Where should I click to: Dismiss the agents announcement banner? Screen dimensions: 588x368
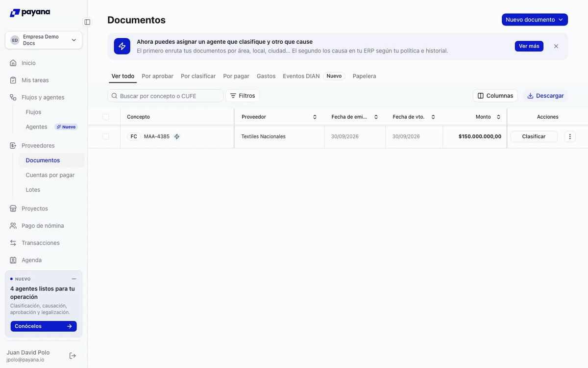556,46
